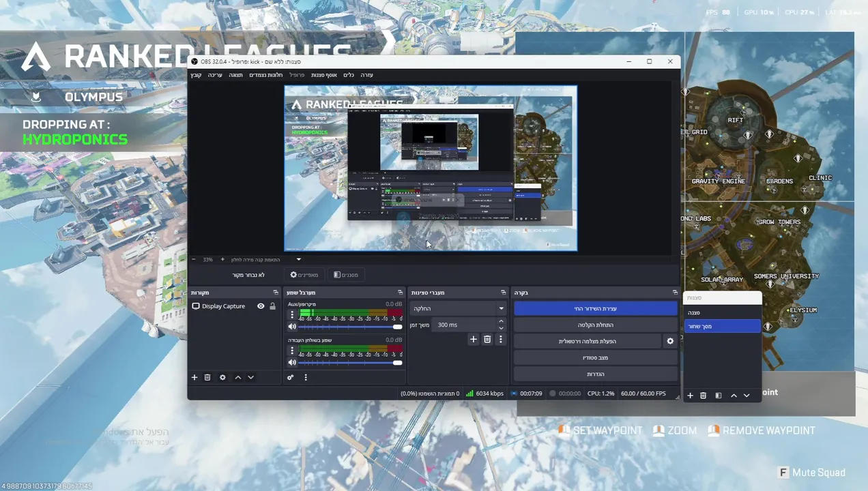This screenshot has width=868, height=491.
Task: Select the Display Capture source row
Action: (x=234, y=306)
